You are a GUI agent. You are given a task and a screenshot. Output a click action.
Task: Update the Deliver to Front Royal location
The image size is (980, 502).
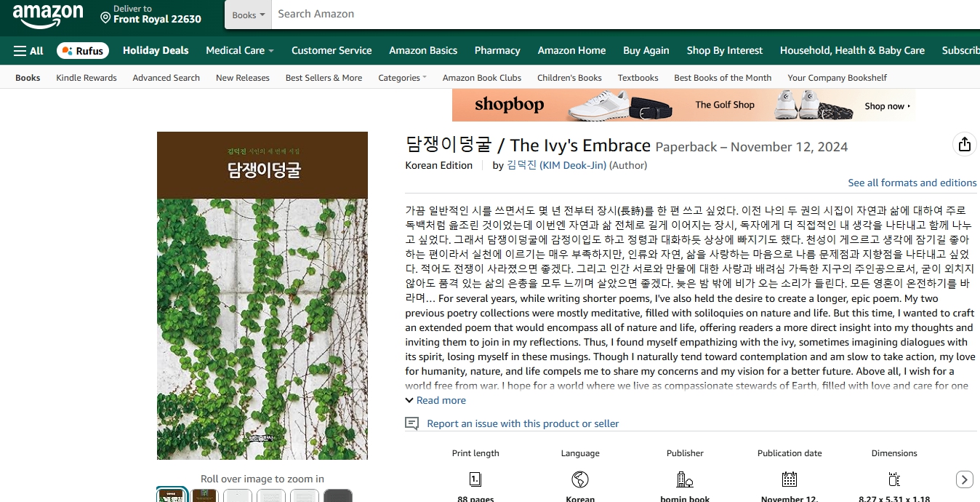[151, 15]
